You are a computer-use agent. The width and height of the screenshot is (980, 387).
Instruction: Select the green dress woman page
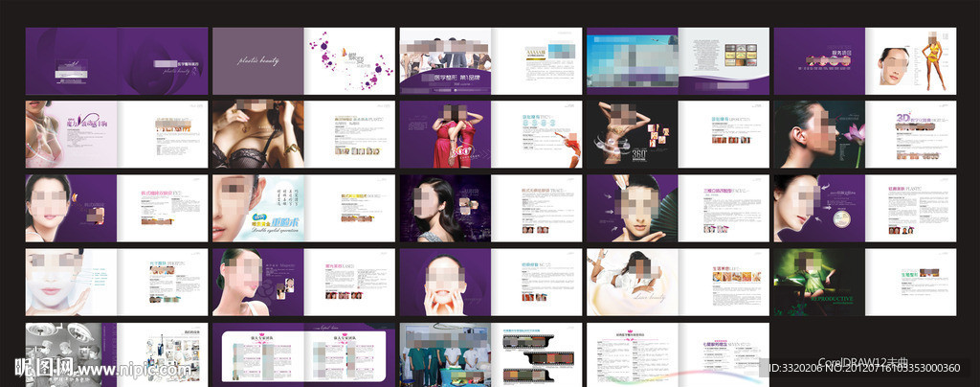(x=819, y=282)
